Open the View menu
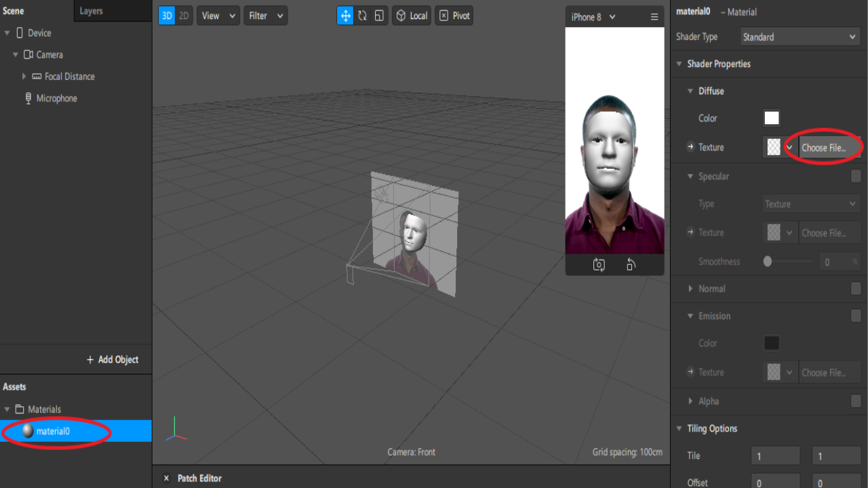The height and width of the screenshot is (488, 868). pos(218,16)
